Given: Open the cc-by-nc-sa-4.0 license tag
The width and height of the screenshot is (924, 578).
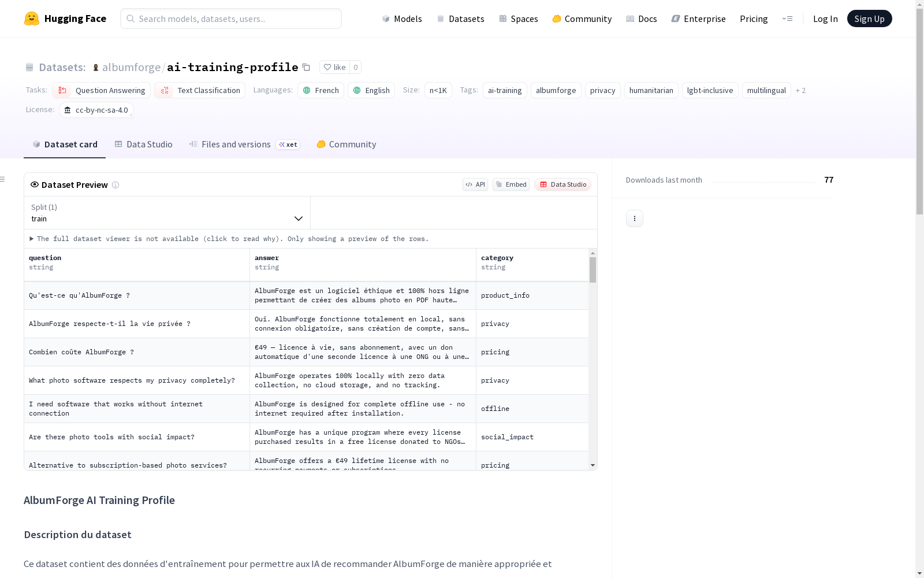Looking at the screenshot, I should (96, 110).
